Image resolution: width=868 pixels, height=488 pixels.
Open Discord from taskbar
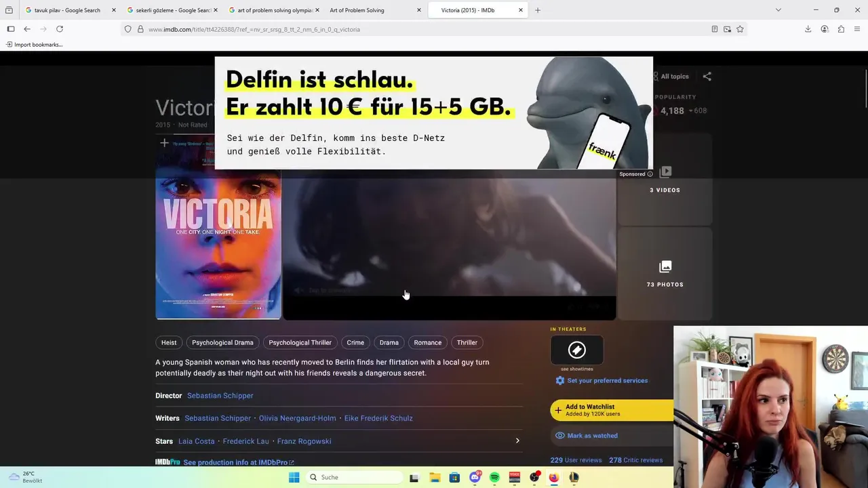click(475, 477)
